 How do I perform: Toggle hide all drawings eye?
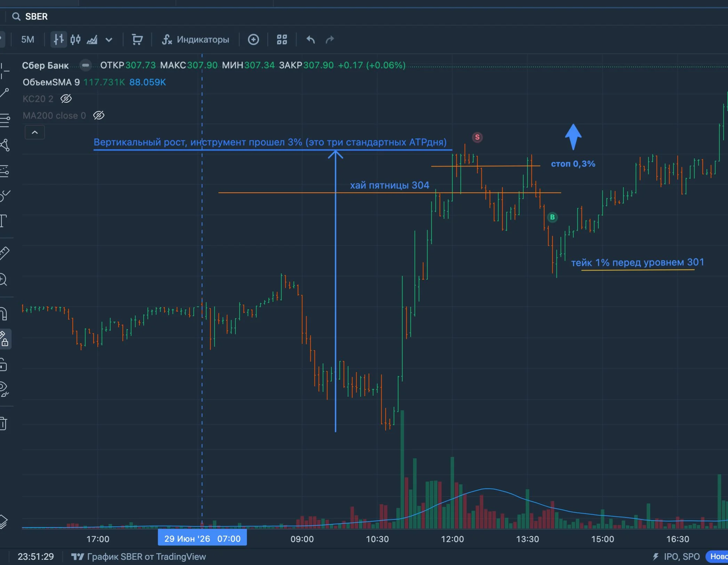(4, 389)
